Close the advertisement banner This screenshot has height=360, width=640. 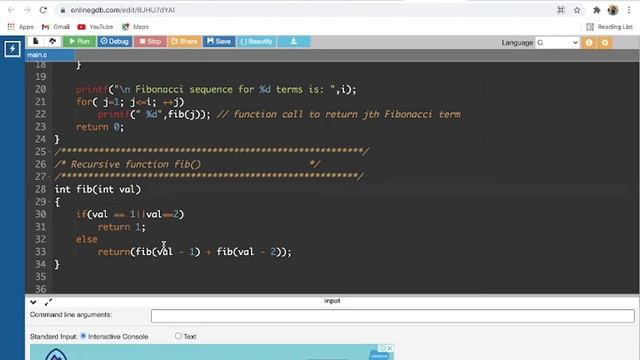(389, 348)
